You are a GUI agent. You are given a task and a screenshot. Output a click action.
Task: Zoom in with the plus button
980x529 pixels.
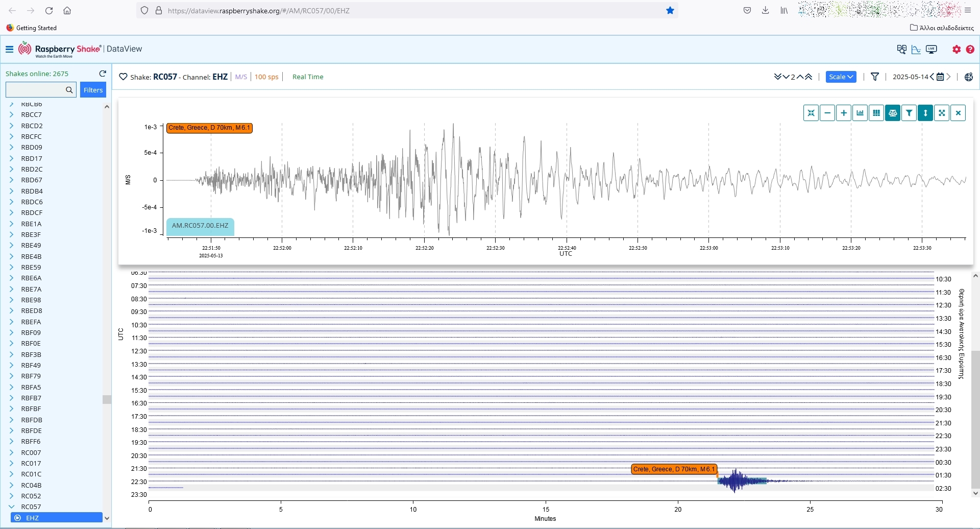(x=844, y=113)
